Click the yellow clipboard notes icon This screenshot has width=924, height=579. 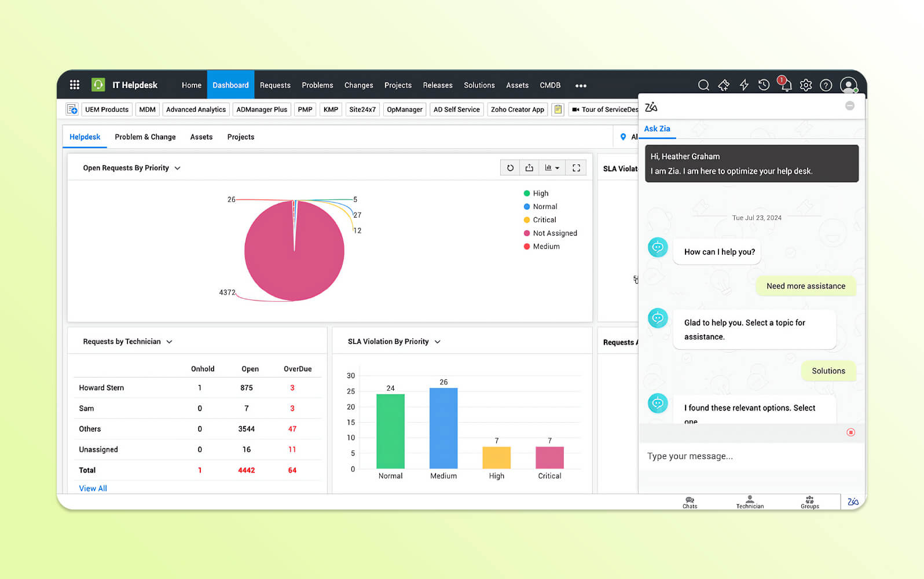point(558,109)
